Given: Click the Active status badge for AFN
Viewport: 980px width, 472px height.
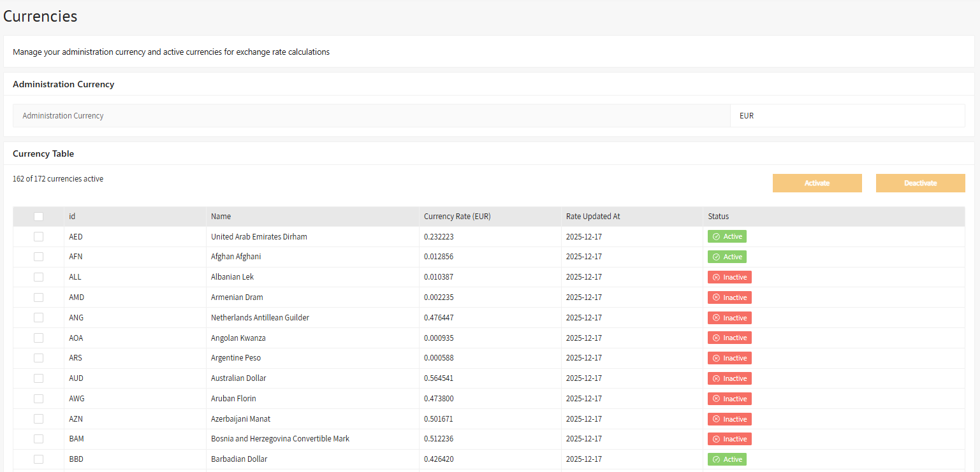Looking at the screenshot, I should (x=727, y=257).
